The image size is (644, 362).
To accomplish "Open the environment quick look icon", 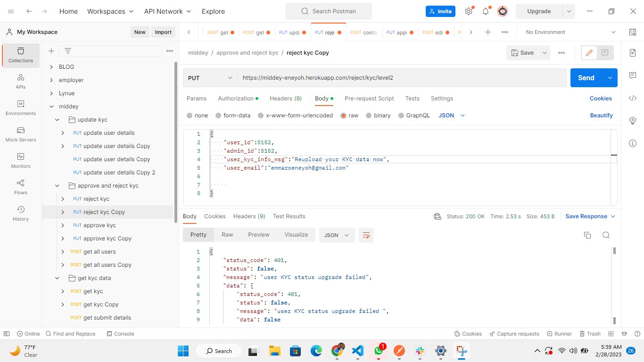I will point(632,32).
